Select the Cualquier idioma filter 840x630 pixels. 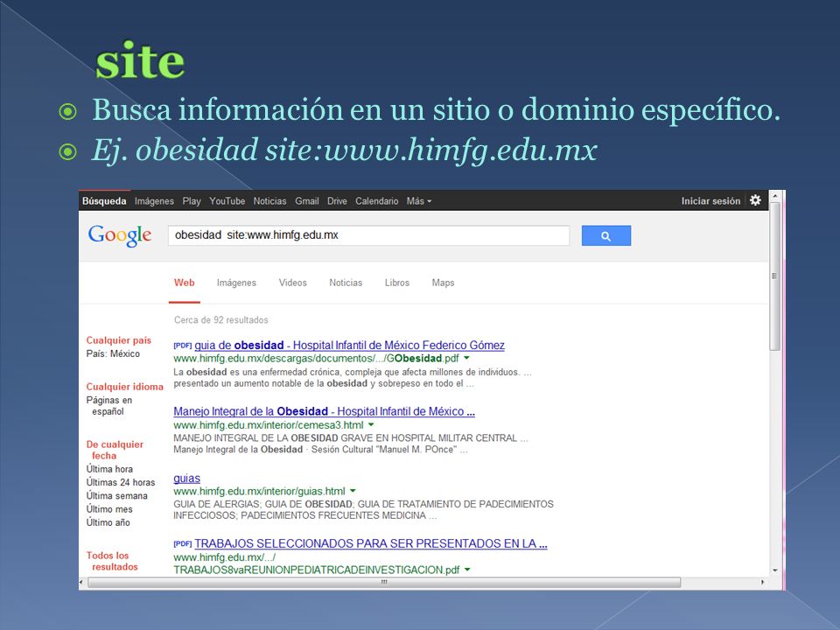click(x=125, y=387)
